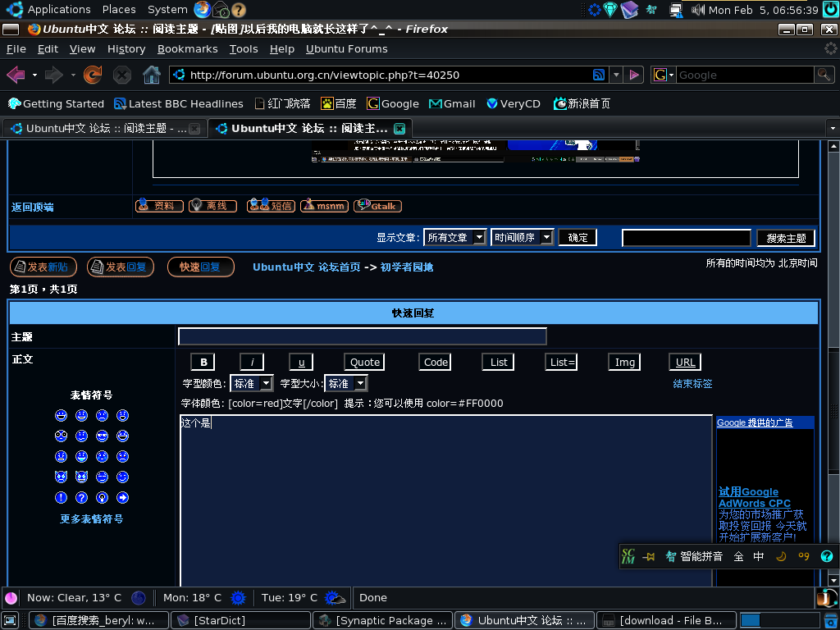Toggle full-width 全 mode in SCIM
This screenshot has width=840, height=630.
[x=738, y=556]
